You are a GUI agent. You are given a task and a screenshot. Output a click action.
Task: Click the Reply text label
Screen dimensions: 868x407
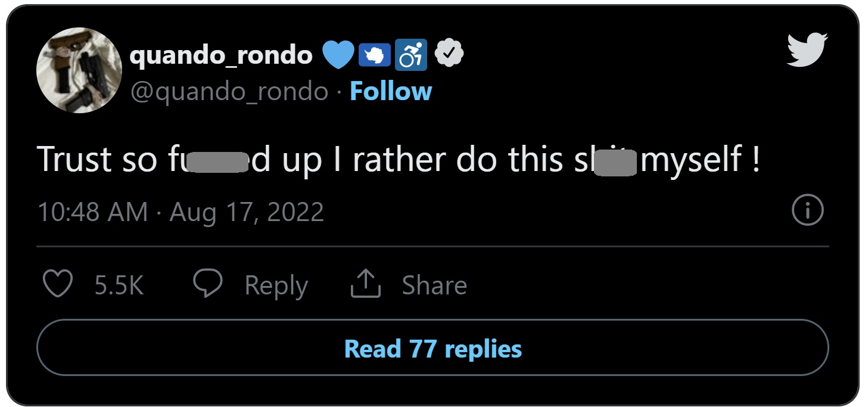275,284
